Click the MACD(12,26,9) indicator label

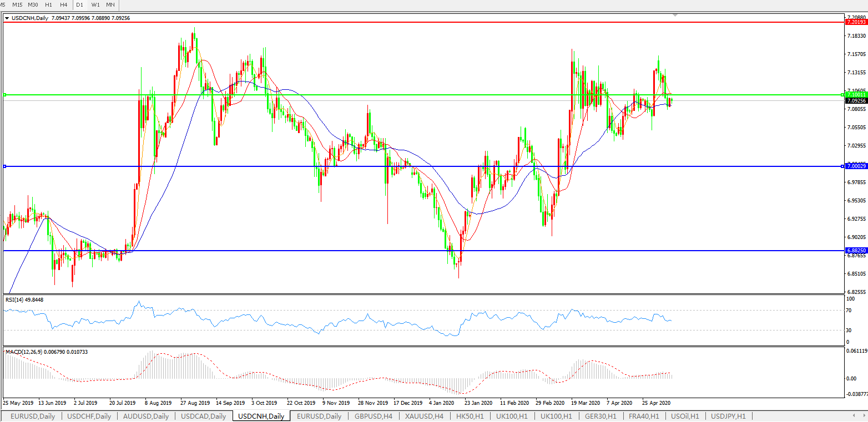[47, 352]
